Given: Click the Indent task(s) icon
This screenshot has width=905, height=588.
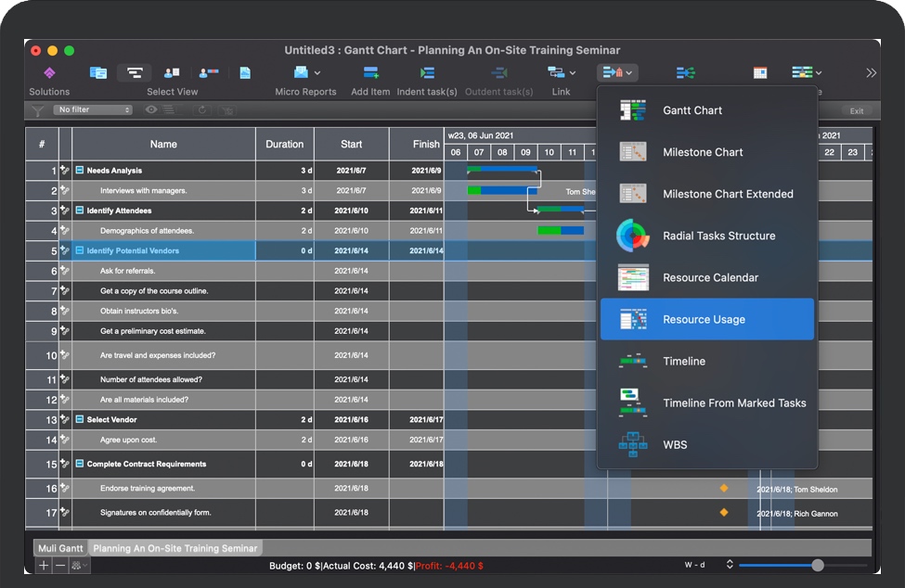Looking at the screenshot, I should [x=427, y=73].
